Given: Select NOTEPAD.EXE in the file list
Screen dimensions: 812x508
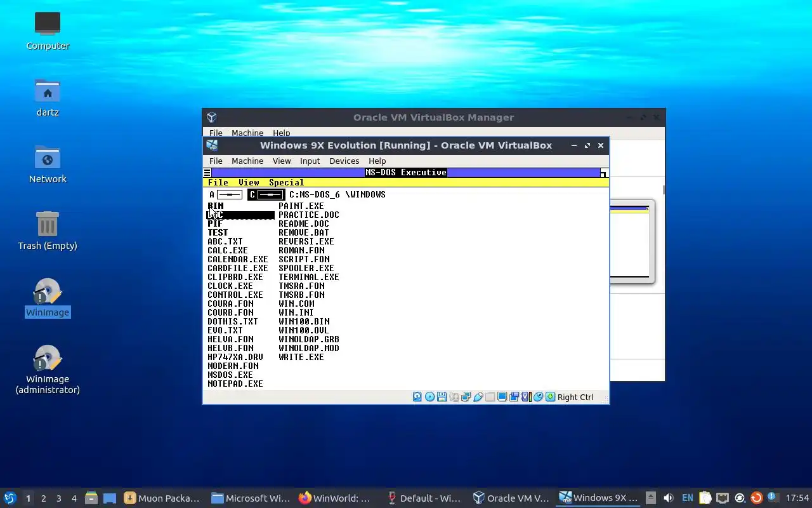Looking at the screenshot, I should coord(235,384).
